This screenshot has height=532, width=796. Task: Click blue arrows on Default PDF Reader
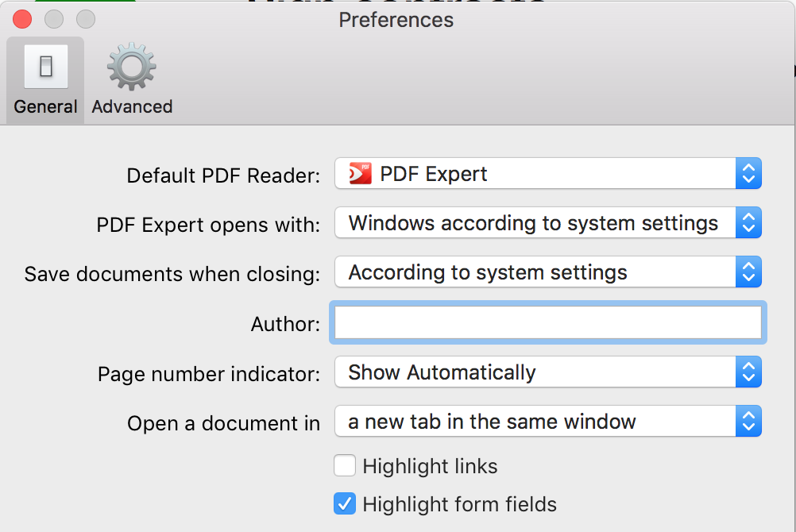[748, 174]
